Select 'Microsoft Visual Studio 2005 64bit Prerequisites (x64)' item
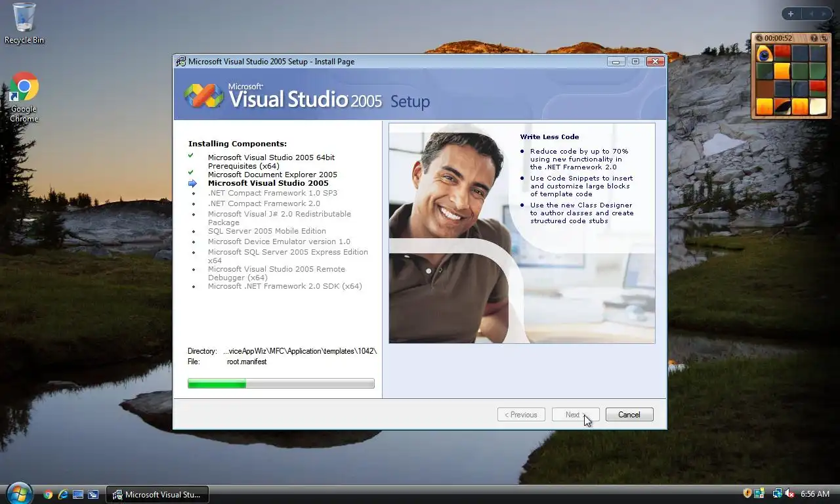The width and height of the screenshot is (840, 504). point(271,162)
